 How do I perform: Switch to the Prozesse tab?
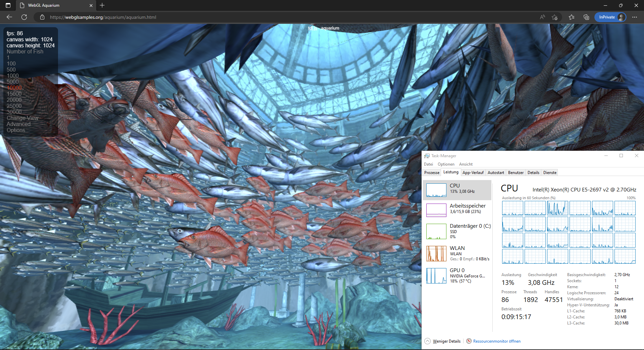[432, 173]
